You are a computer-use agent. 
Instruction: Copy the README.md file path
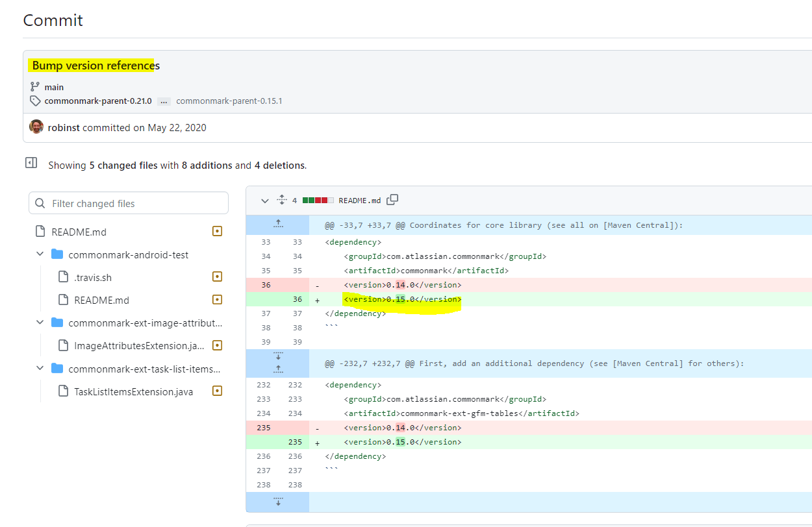(392, 200)
